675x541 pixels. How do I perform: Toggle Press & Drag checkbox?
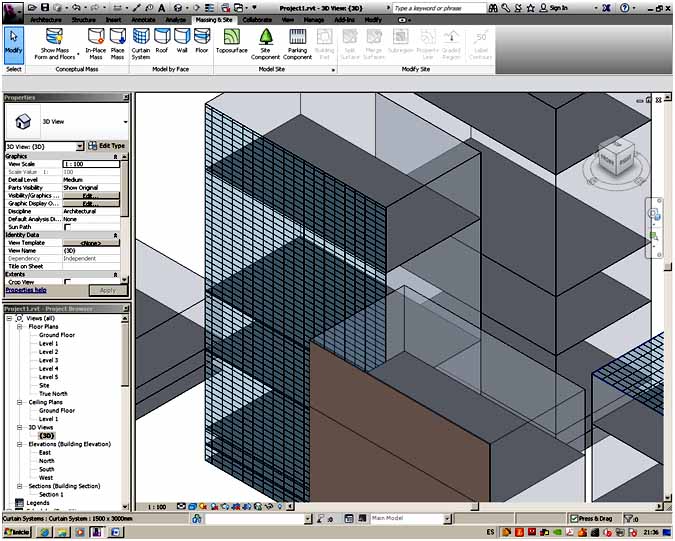(x=573, y=519)
